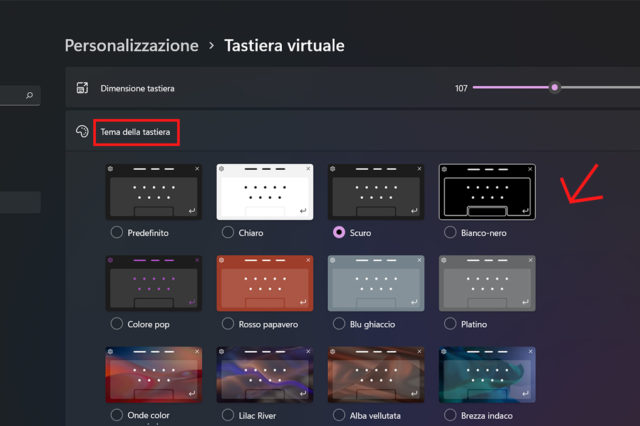Click the Scuro theme label text
The width and height of the screenshot is (640, 426).
[360, 233]
